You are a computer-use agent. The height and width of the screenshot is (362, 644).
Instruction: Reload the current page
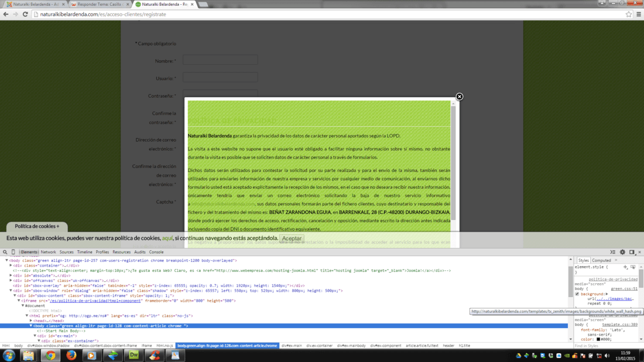(x=25, y=15)
